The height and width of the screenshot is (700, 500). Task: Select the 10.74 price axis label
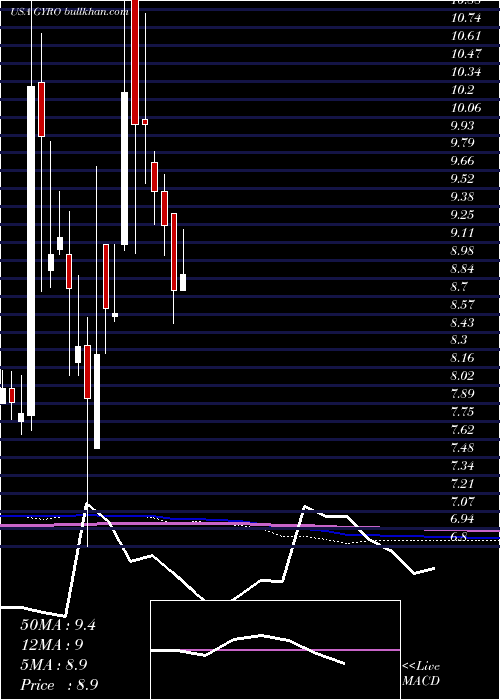pyautogui.click(x=467, y=18)
